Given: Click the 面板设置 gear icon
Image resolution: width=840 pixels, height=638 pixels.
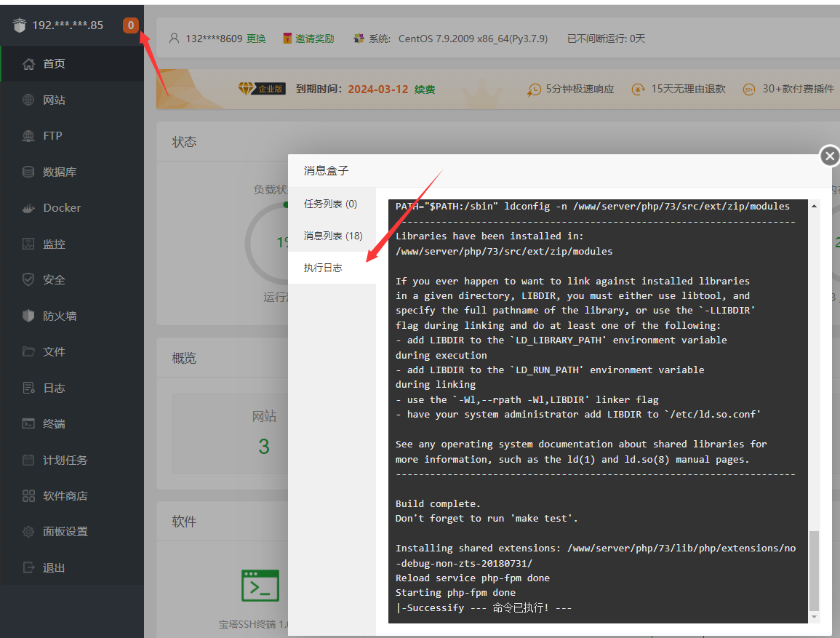Looking at the screenshot, I should 28,531.
